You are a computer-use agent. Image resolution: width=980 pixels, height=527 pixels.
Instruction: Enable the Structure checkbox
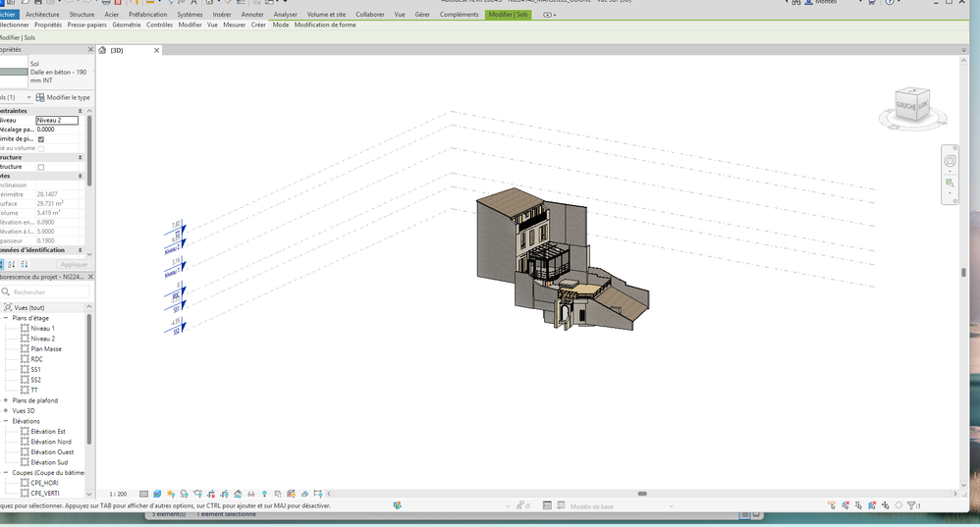[x=41, y=167]
